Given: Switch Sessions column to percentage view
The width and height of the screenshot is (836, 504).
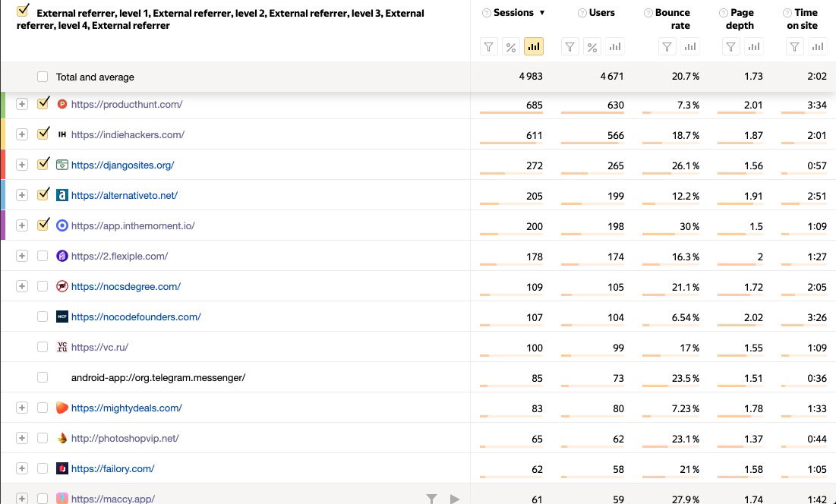Looking at the screenshot, I should [511, 47].
